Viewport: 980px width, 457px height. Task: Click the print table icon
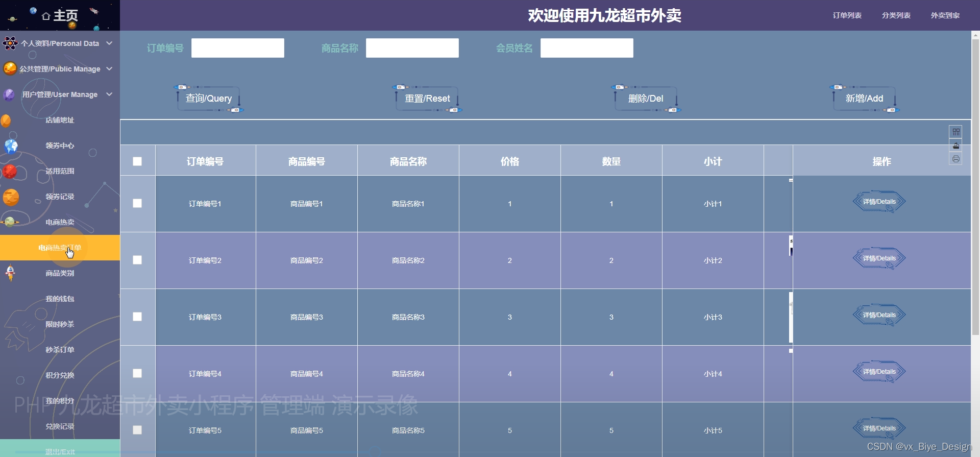[955, 159]
